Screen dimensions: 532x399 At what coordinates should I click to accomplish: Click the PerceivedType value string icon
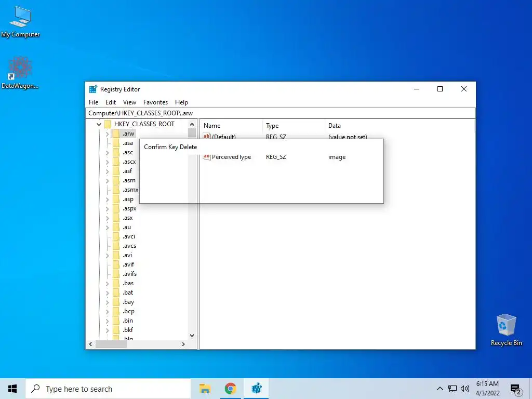coord(207,157)
